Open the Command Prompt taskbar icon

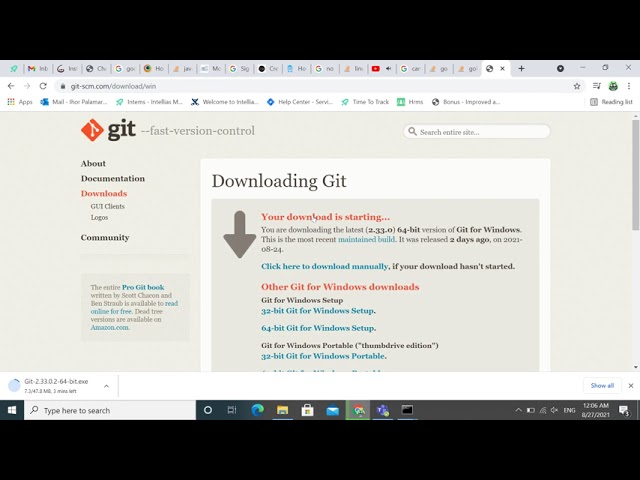[x=407, y=410]
